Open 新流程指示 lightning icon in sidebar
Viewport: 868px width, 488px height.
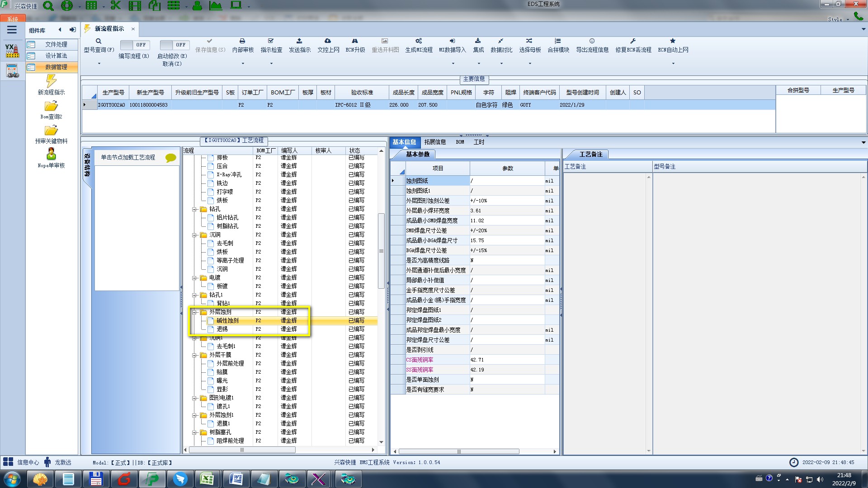51,81
